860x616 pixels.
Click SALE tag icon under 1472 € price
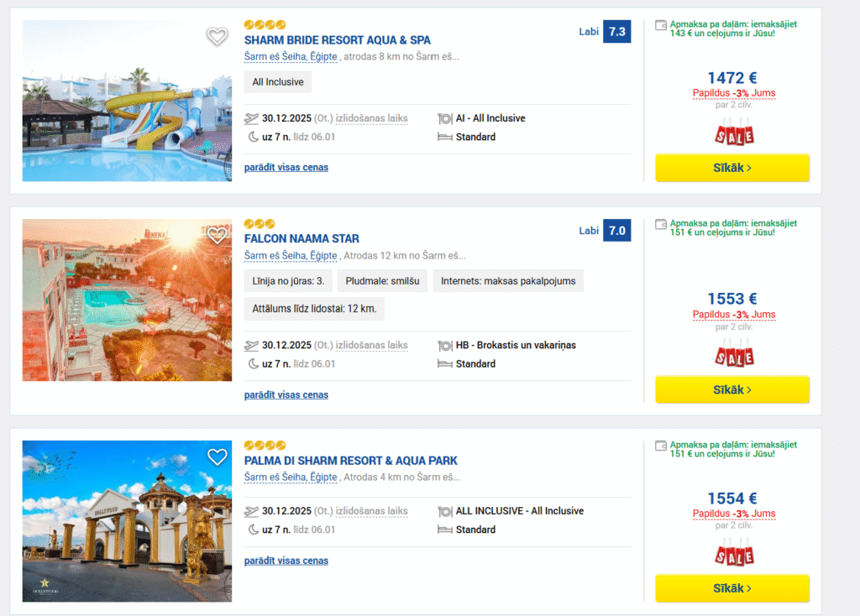tap(734, 133)
